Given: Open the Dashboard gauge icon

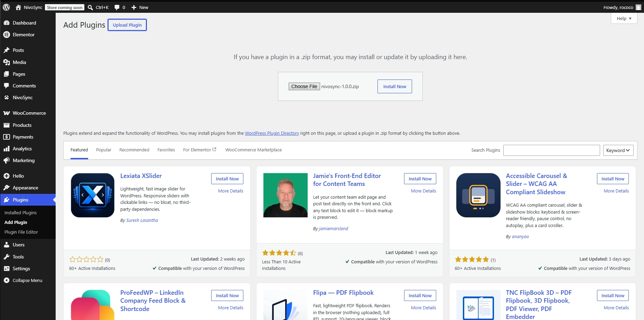Looking at the screenshot, I should [7, 23].
